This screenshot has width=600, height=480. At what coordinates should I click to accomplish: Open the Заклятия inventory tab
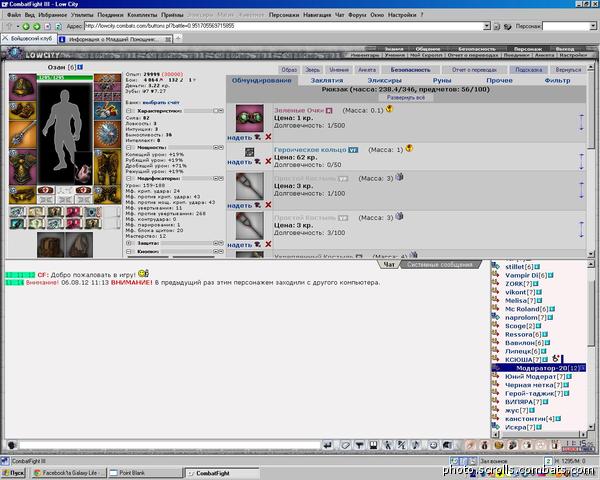click(327, 80)
